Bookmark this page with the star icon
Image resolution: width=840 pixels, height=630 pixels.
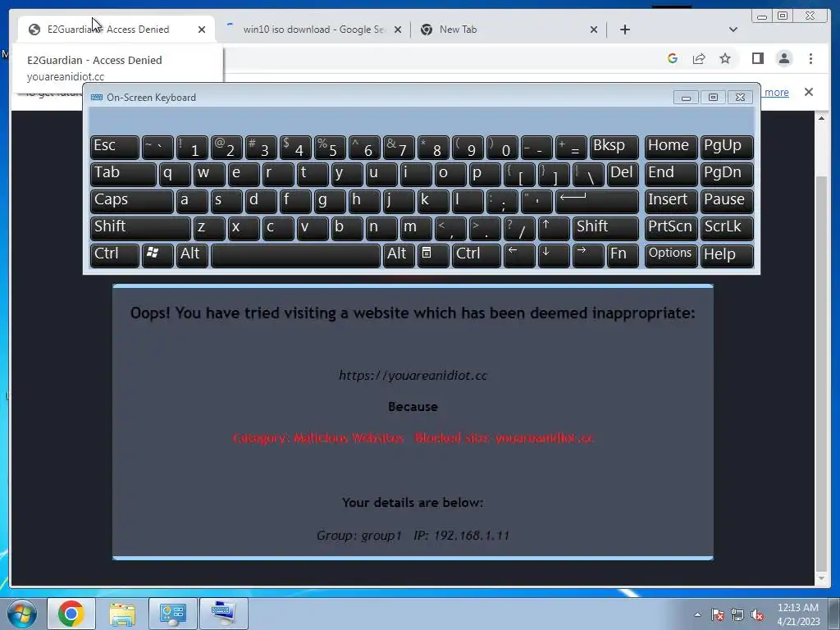pos(725,58)
